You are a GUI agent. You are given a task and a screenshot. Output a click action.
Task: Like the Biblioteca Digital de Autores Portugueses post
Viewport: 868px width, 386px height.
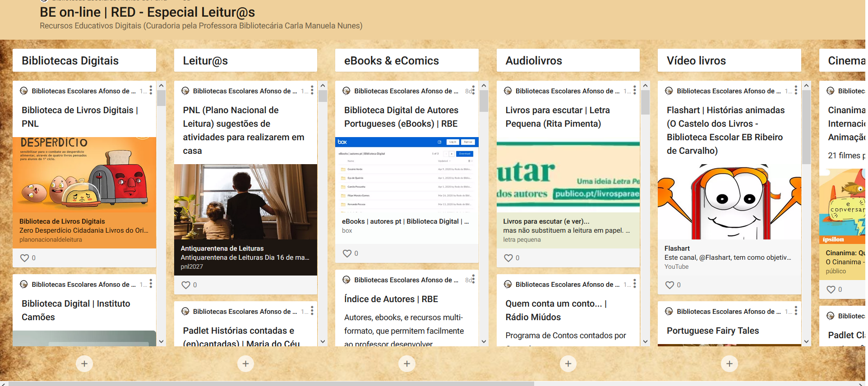pos(347,253)
